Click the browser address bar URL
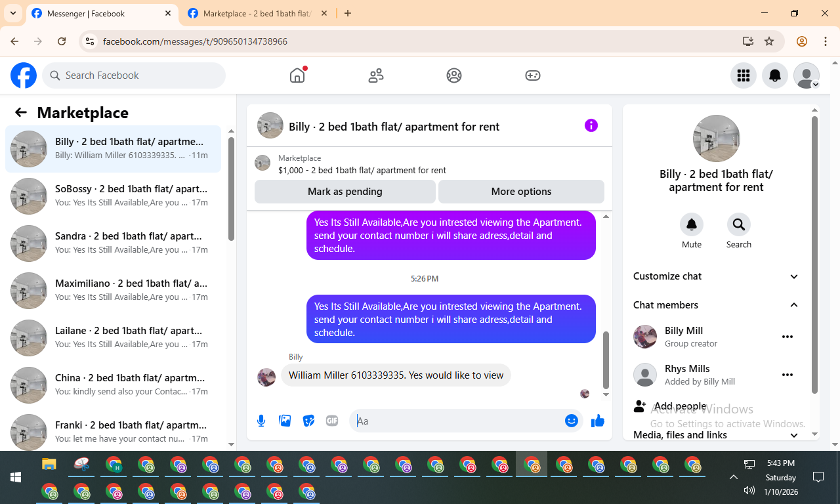The image size is (840, 504). pyautogui.click(x=195, y=41)
